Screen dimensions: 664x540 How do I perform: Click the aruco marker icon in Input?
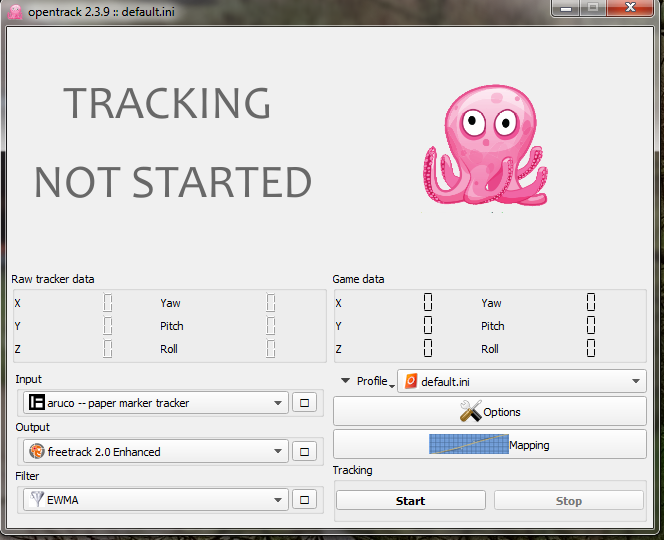click(36, 402)
